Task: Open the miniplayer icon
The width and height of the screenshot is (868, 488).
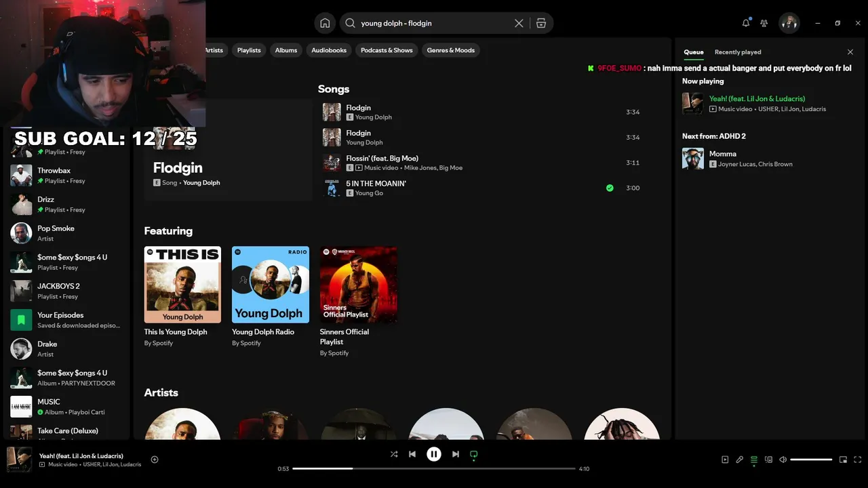Action: (843, 460)
